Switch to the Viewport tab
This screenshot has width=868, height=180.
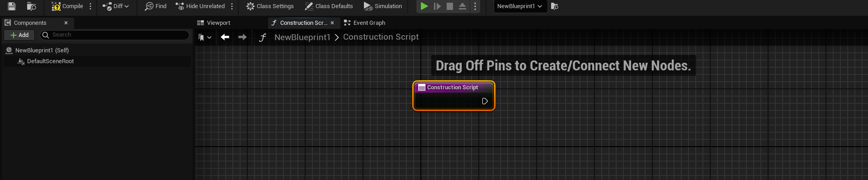click(x=214, y=23)
